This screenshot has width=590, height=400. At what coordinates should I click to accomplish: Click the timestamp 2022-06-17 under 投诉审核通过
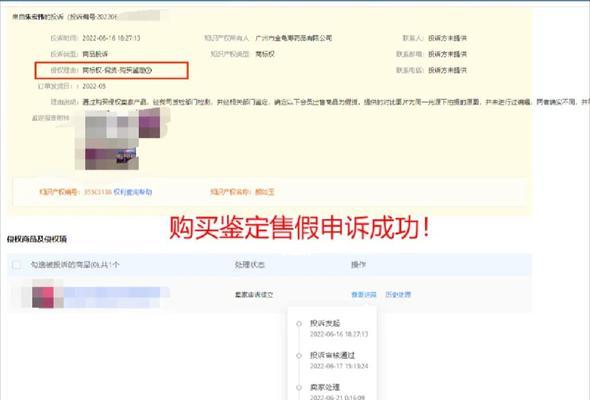pos(339,366)
